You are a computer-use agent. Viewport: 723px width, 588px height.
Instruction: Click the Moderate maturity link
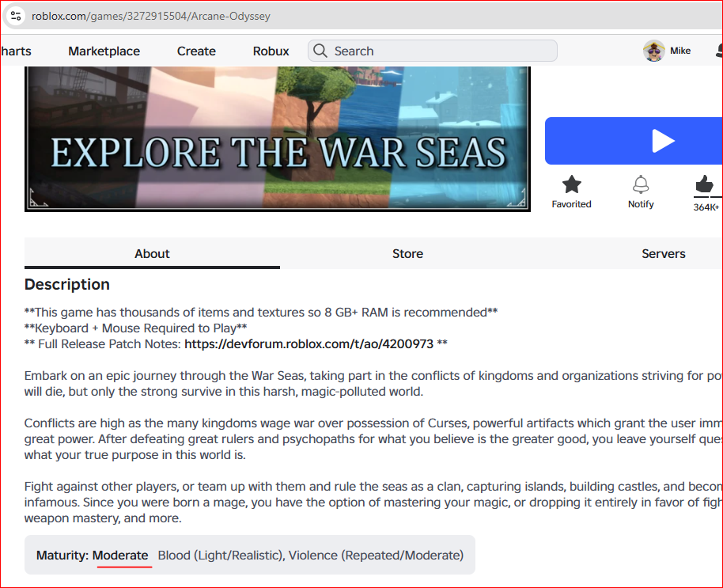click(120, 555)
